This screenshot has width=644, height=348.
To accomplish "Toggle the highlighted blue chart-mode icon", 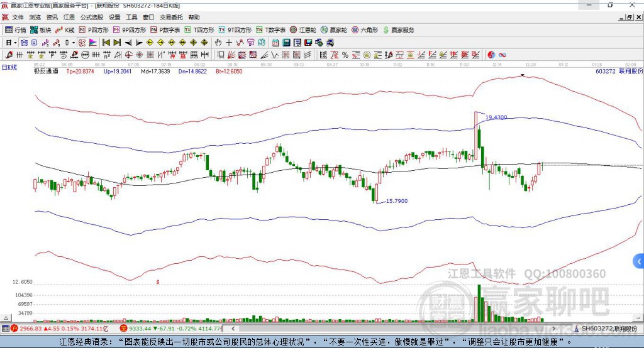I will point(24,43).
